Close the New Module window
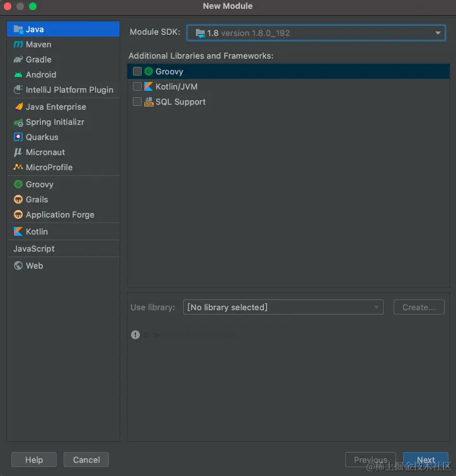 [8, 6]
